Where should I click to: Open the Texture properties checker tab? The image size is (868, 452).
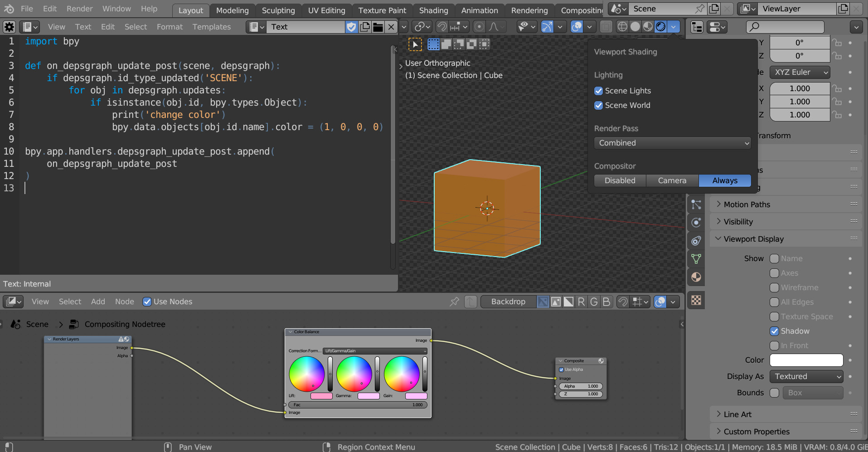(x=696, y=300)
